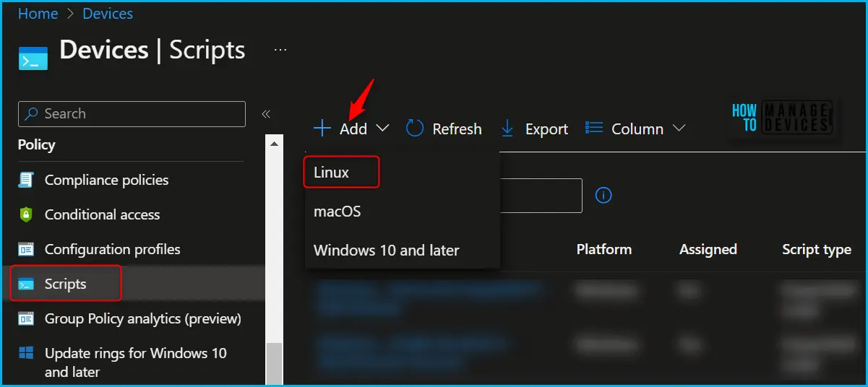Click the Export button label
Image resolution: width=868 pixels, height=387 pixels.
tap(546, 129)
